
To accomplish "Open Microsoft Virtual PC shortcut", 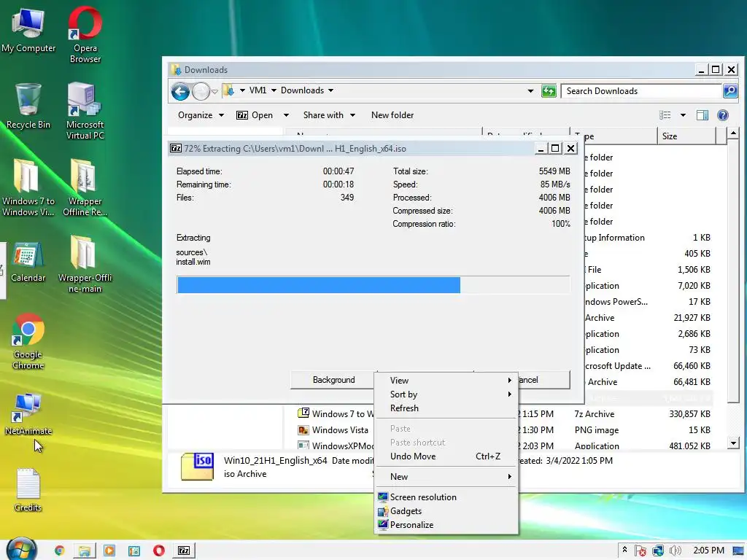I will (x=85, y=112).
